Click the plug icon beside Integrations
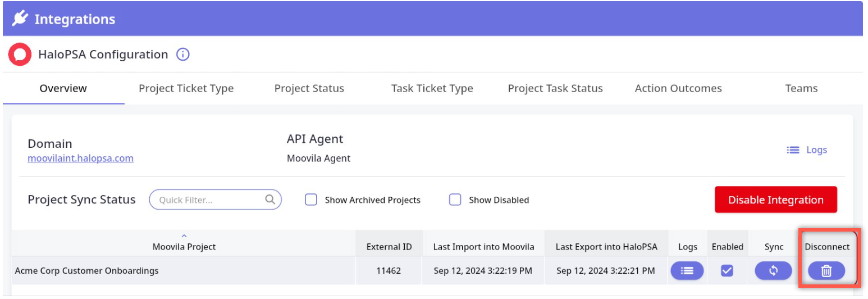The height and width of the screenshot is (299, 868). 20,19
